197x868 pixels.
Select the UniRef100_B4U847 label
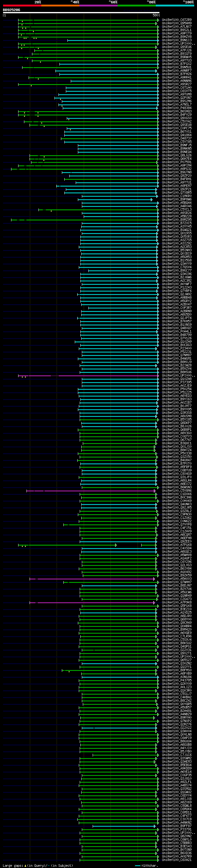click(x=177, y=460)
